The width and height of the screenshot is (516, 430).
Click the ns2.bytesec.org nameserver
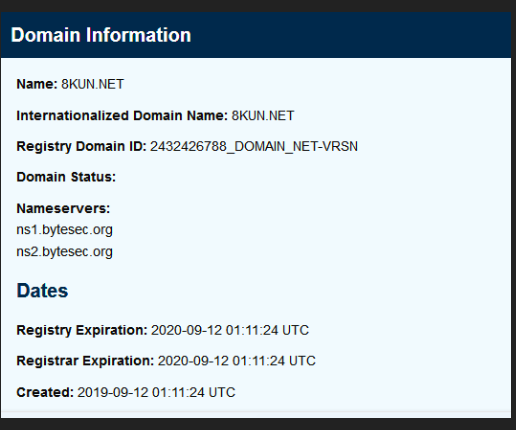(x=65, y=252)
